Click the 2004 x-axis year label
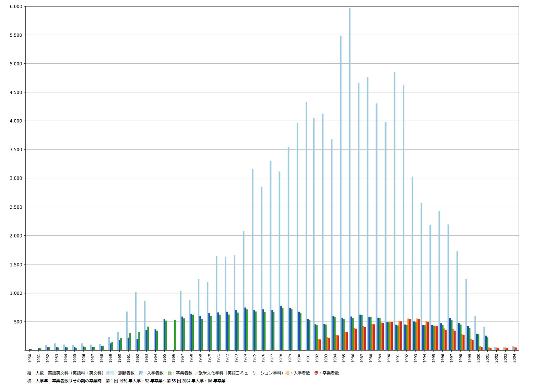Screen dimensions: 533x392 click(514, 358)
